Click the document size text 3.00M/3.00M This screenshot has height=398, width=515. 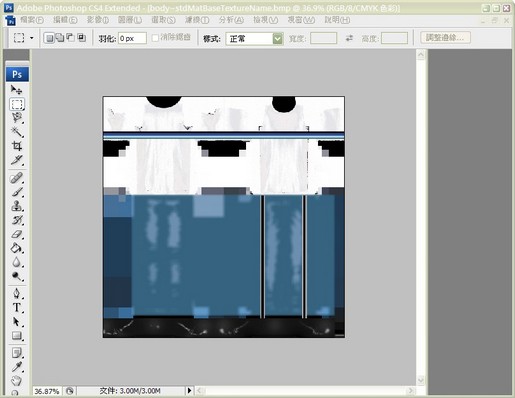130,391
